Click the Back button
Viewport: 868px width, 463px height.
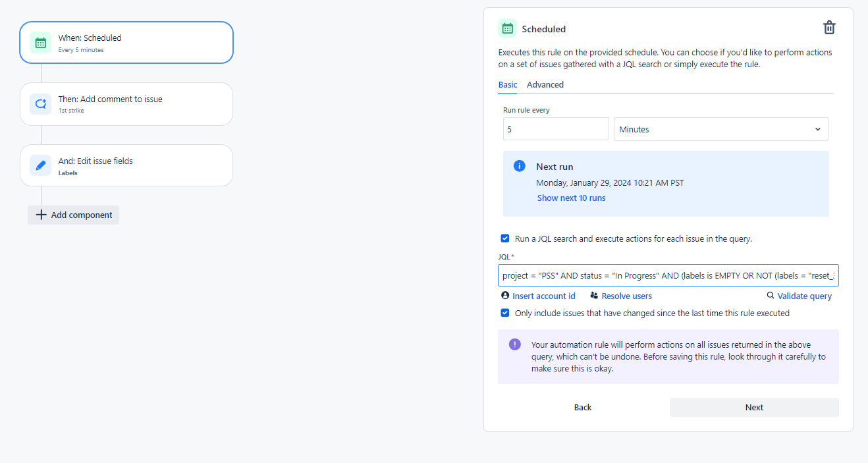(583, 407)
